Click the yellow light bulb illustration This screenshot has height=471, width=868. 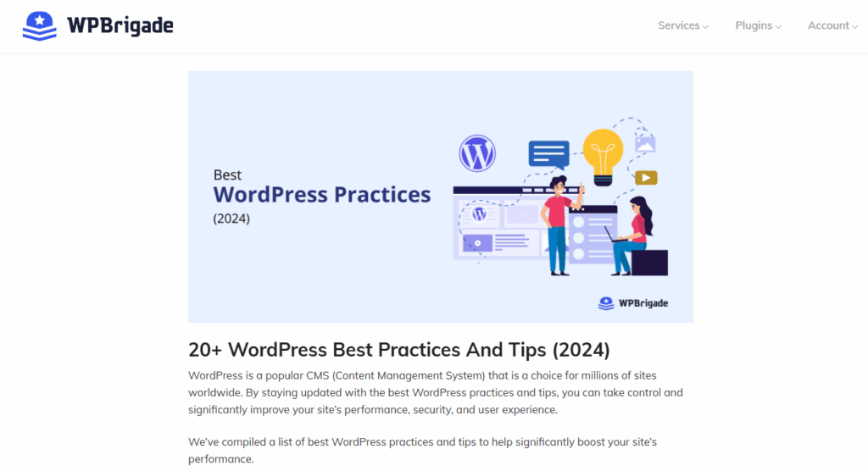tap(603, 157)
